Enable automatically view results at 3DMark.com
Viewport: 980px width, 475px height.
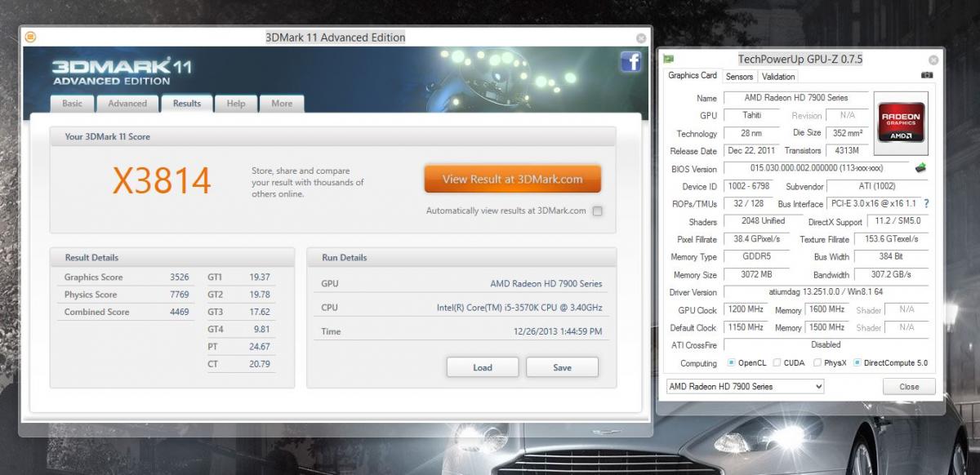(598, 211)
